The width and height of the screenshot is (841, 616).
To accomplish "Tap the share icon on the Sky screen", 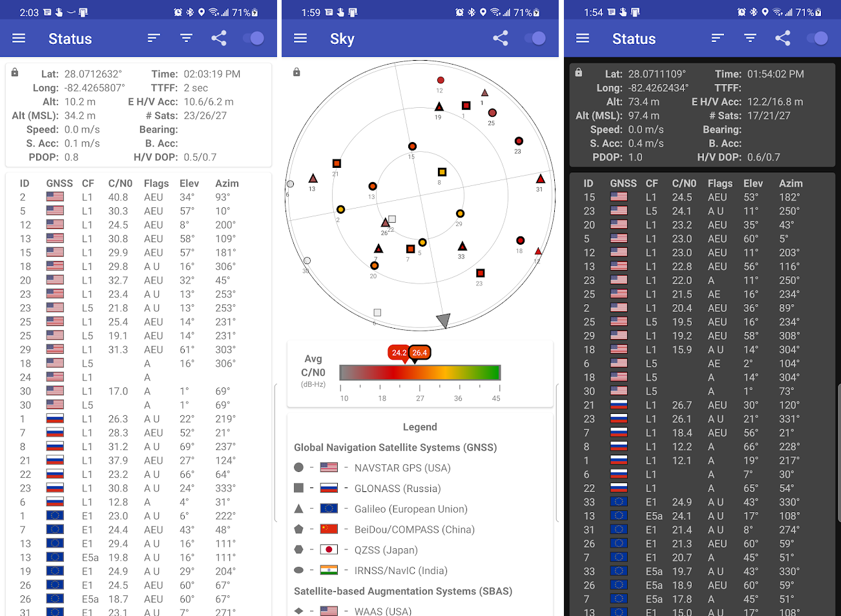I will point(501,38).
